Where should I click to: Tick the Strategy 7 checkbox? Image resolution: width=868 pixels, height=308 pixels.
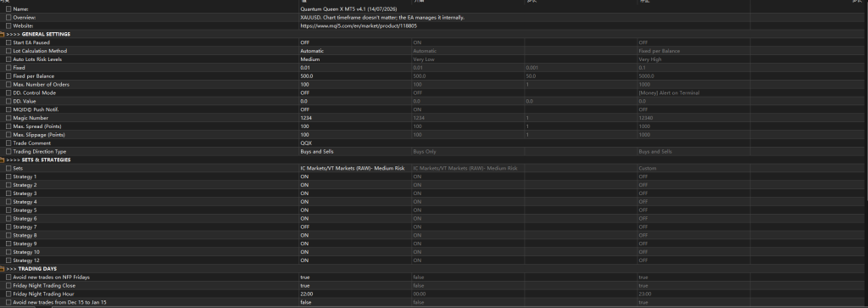click(8, 227)
